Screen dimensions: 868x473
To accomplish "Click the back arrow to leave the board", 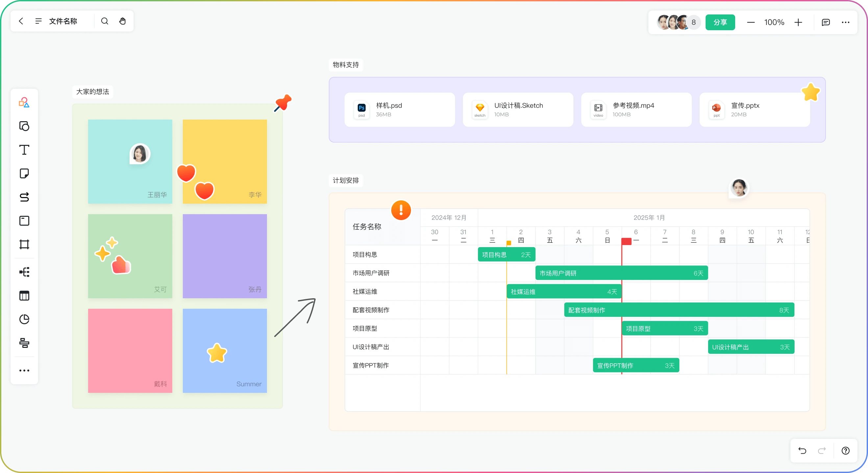I will coord(21,21).
